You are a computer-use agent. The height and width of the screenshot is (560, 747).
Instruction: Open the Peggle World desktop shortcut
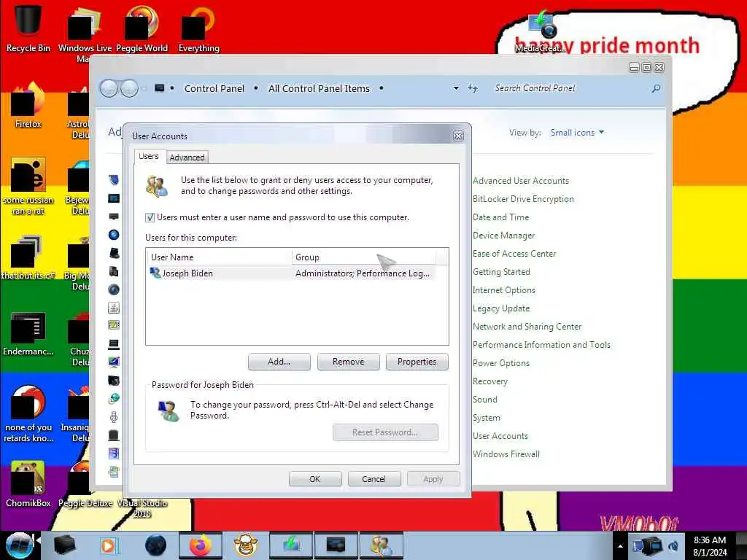click(x=142, y=28)
